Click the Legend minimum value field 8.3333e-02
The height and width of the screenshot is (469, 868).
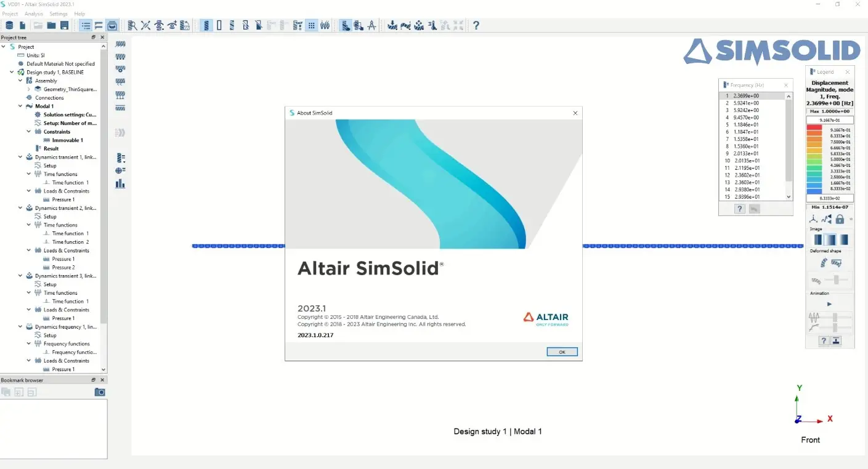(829, 198)
